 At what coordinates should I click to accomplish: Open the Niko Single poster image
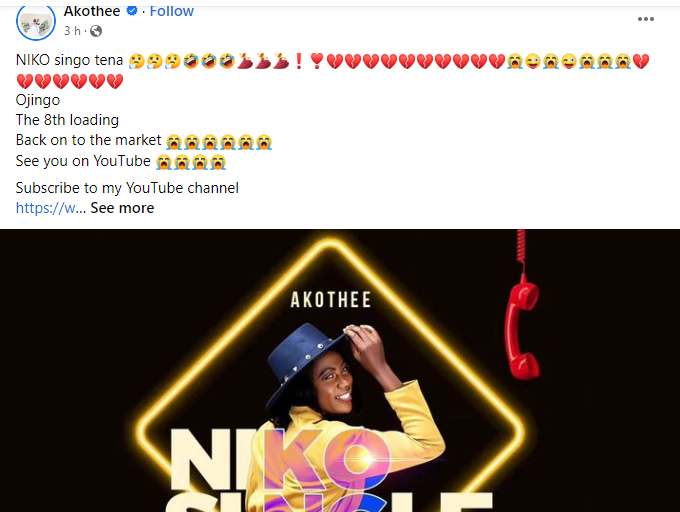(340, 371)
